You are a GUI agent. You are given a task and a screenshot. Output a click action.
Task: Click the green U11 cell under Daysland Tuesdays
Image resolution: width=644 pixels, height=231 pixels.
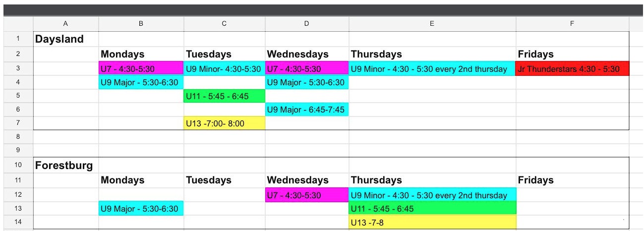click(224, 96)
